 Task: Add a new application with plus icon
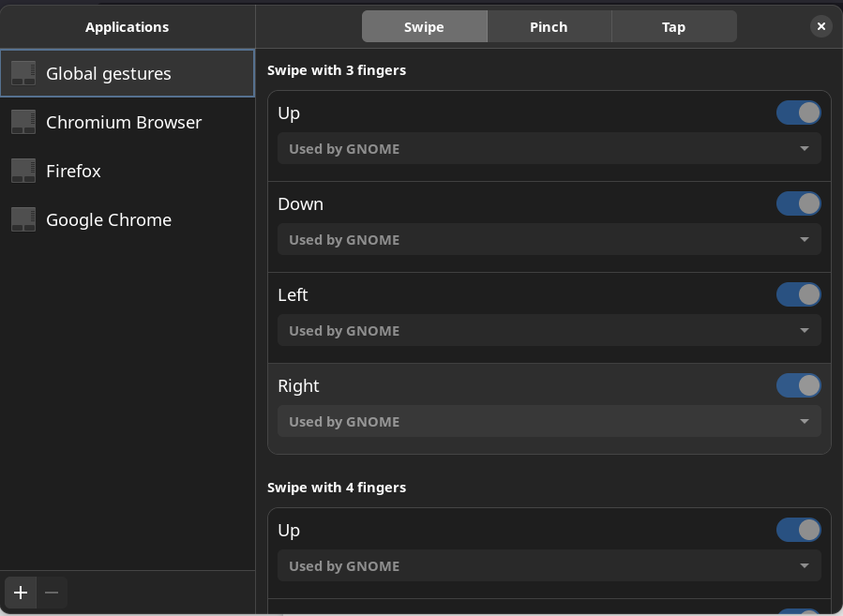pyautogui.click(x=21, y=593)
